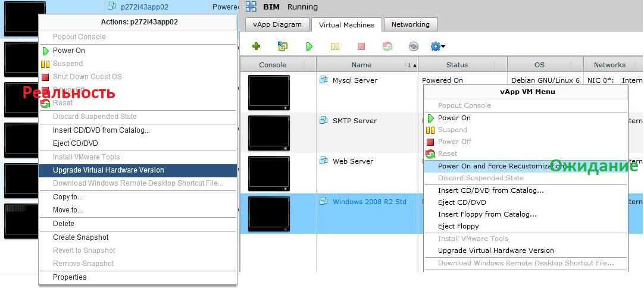
Task: Click the yellow Suspend toolbar icon
Action: click(335, 46)
